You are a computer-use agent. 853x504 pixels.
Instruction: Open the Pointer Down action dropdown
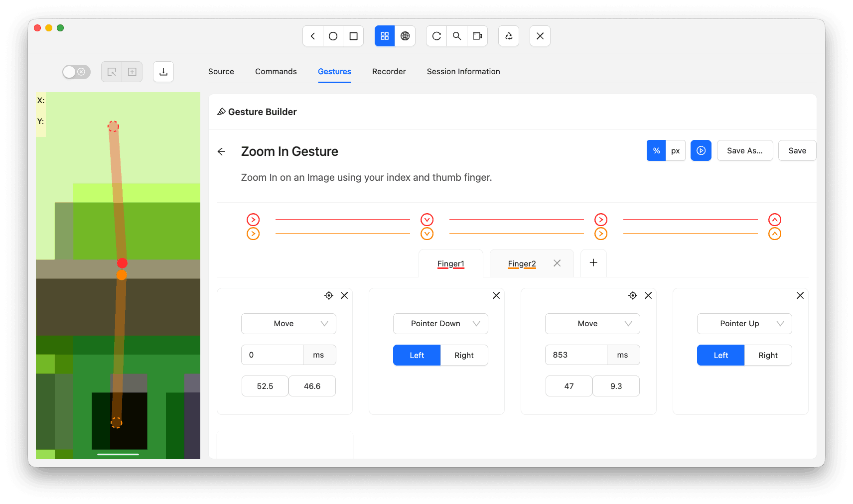click(440, 324)
